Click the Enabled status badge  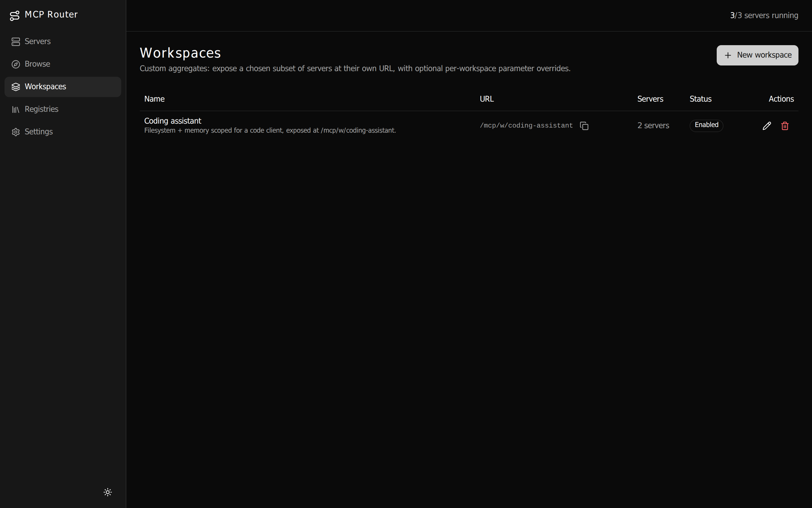706,125
